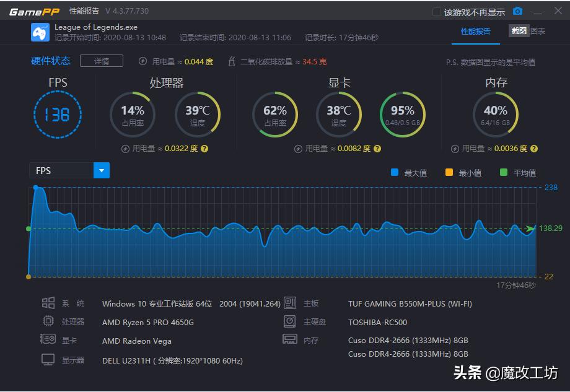The image size is (570, 392).
Task: Click the 内存 memory icon
Action: pyautogui.click(x=289, y=339)
